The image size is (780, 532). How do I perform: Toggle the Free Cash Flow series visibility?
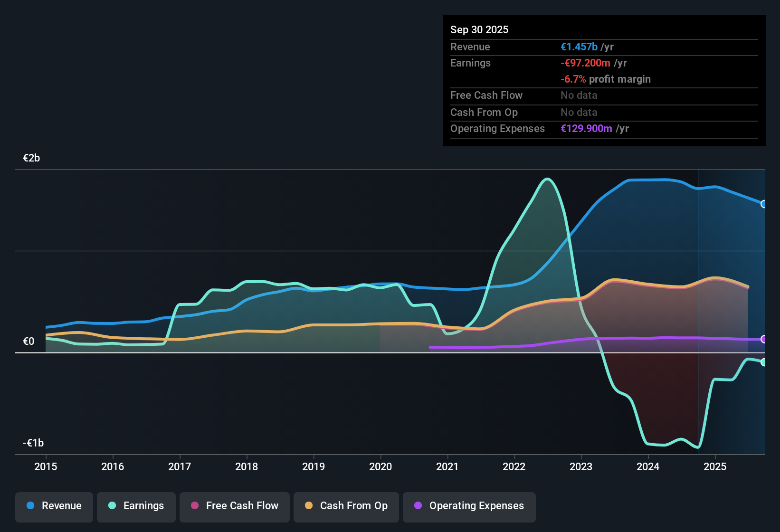coord(234,506)
